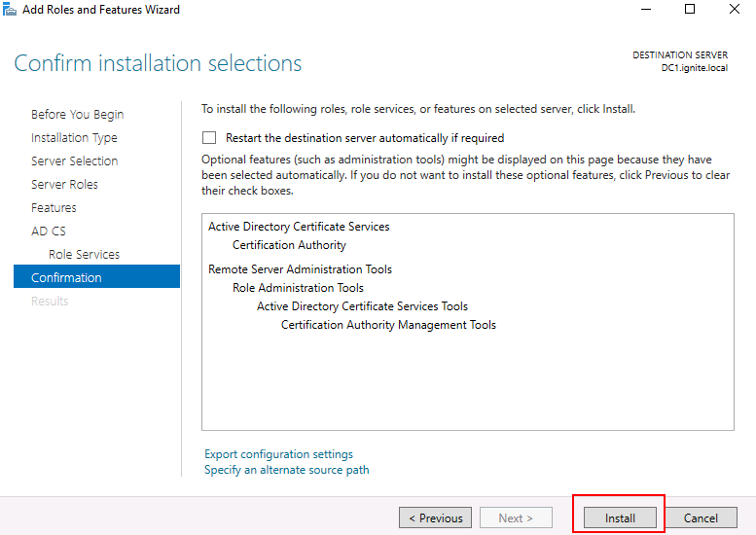Go to the Installation Type step
This screenshot has height=535, width=756.
pos(74,138)
